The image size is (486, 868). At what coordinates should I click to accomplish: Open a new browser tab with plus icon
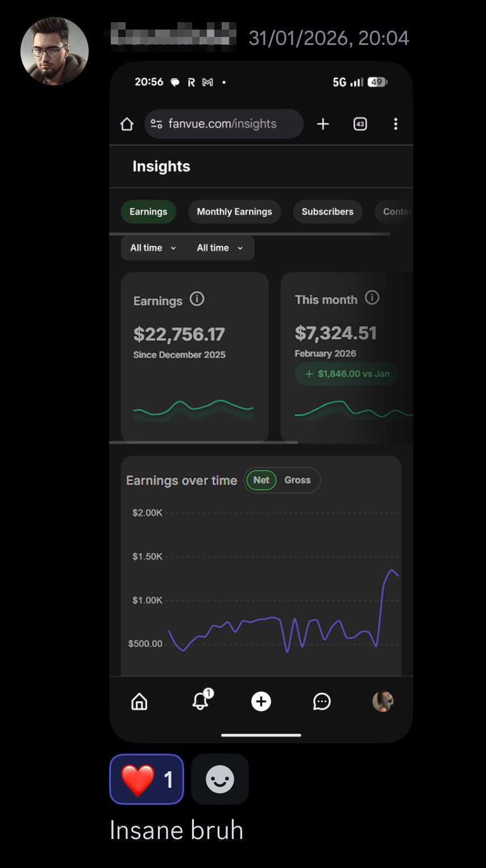[323, 124]
